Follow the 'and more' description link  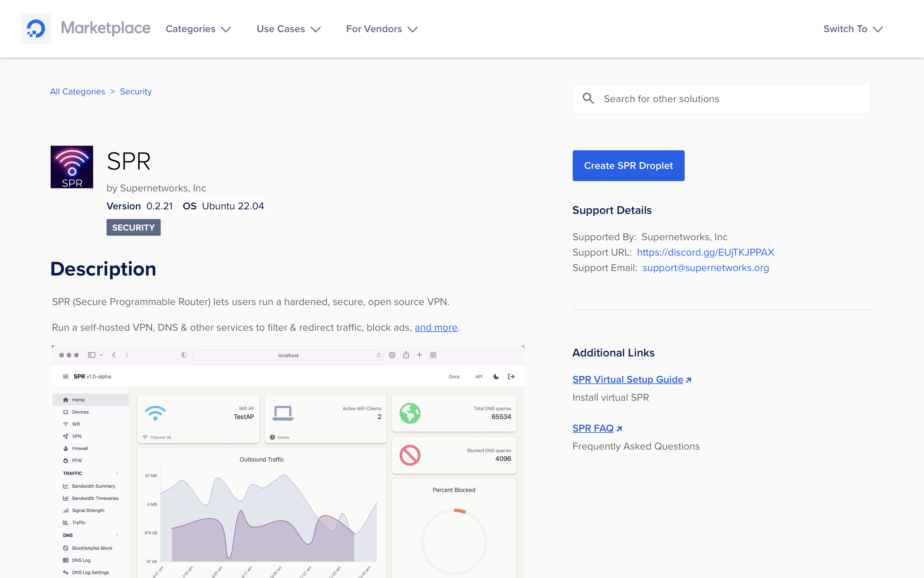pyautogui.click(x=436, y=328)
